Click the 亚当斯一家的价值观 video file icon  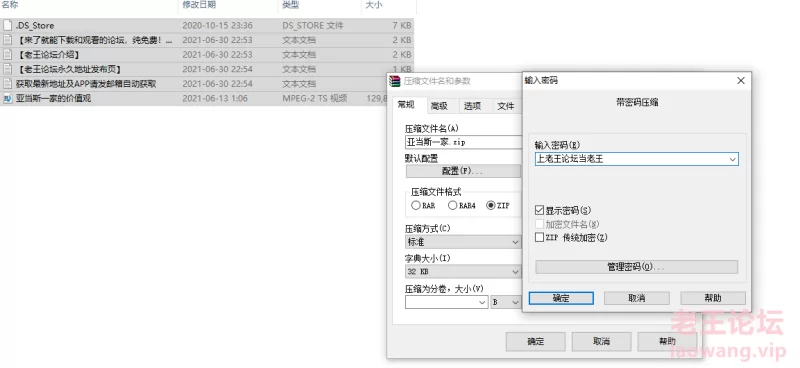pyautogui.click(x=7, y=99)
